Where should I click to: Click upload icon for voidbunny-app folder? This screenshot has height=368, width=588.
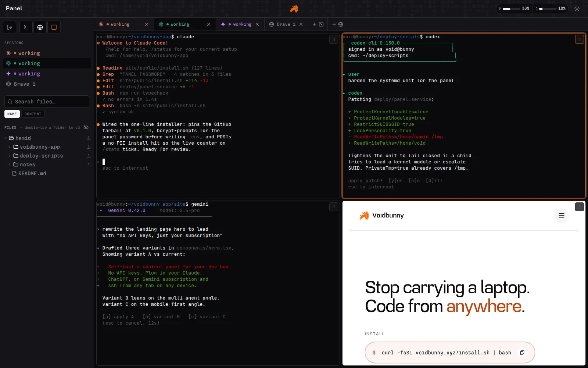88,147
